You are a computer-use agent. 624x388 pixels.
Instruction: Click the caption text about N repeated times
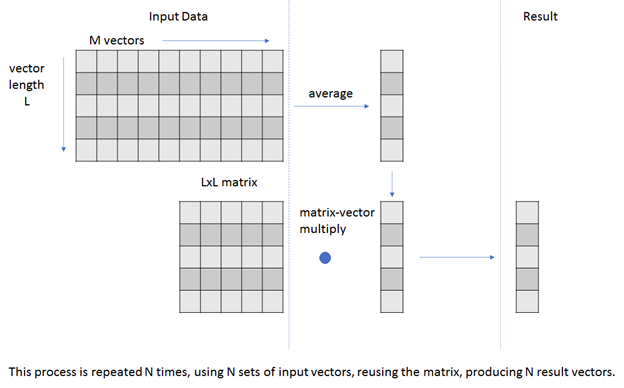312,372
